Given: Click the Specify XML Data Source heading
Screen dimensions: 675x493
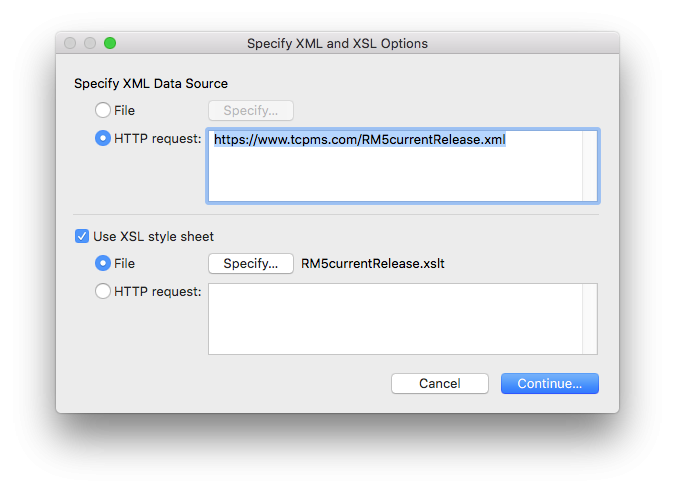Looking at the screenshot, I should pos(151,84).
